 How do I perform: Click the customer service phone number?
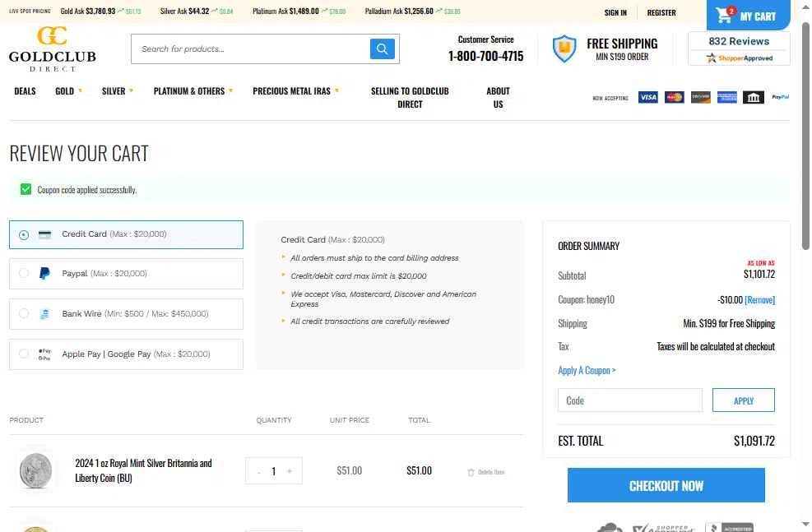click(485, 56)
